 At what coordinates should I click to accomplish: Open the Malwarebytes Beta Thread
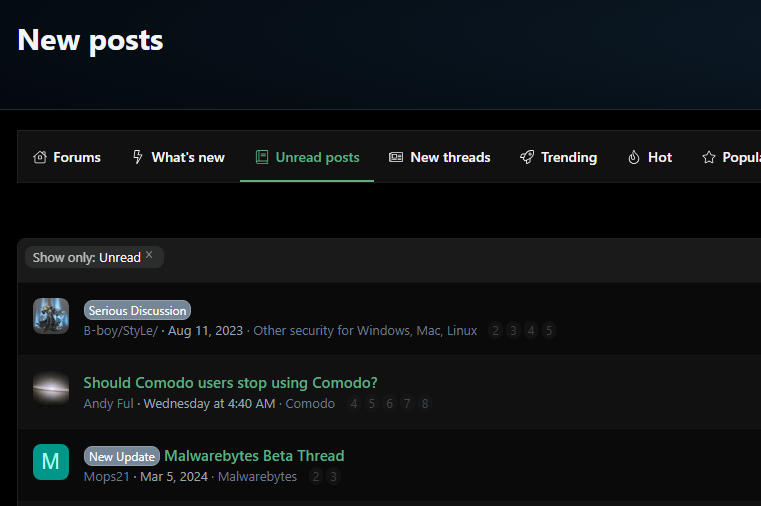point(254,456)
